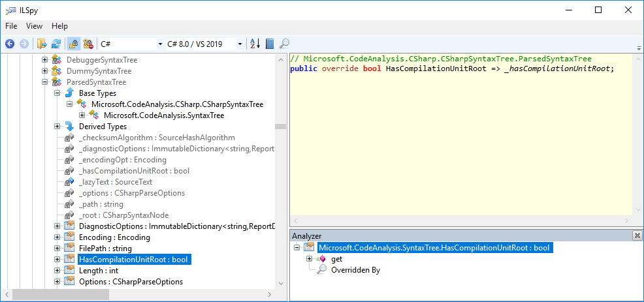Select the _path : string field
The height and width of the screenshot is (302, 644).
101,204
